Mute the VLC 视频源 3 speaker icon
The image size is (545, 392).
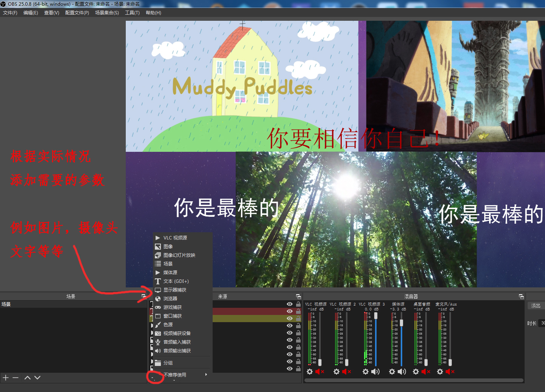[x=375, y=372]
